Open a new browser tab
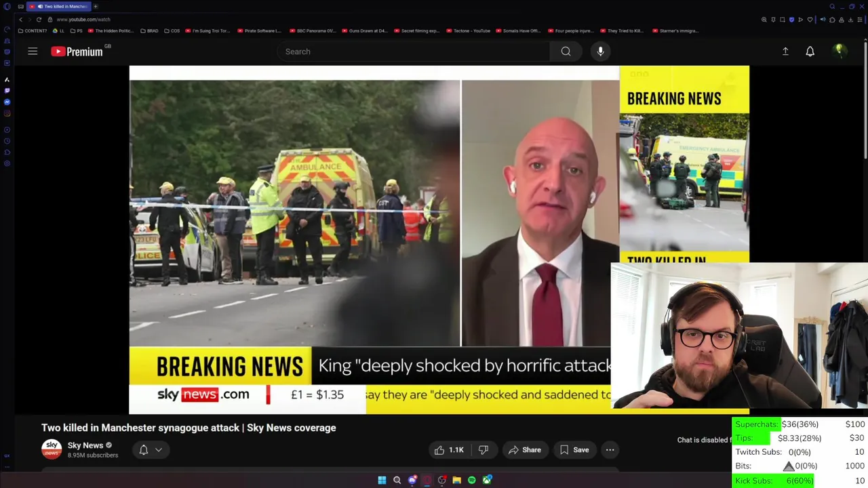 (x=96, y=6)
